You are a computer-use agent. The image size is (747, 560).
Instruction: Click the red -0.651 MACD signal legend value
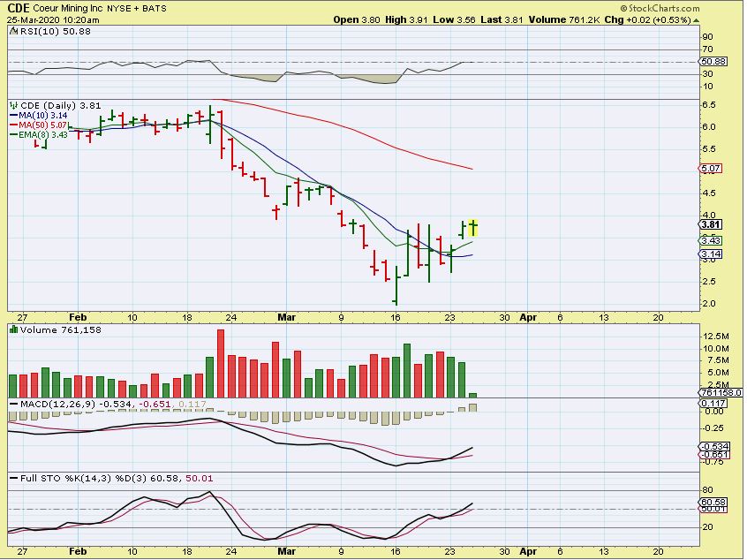pyautogui.click(x=154, y=405)
